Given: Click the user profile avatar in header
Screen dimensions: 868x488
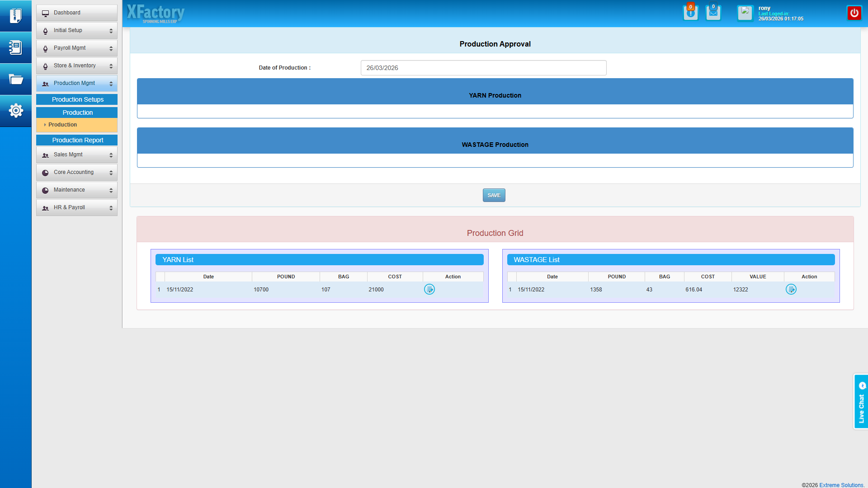Looking at the screenshot, I should pyautogui.click(x=745, y=13).
